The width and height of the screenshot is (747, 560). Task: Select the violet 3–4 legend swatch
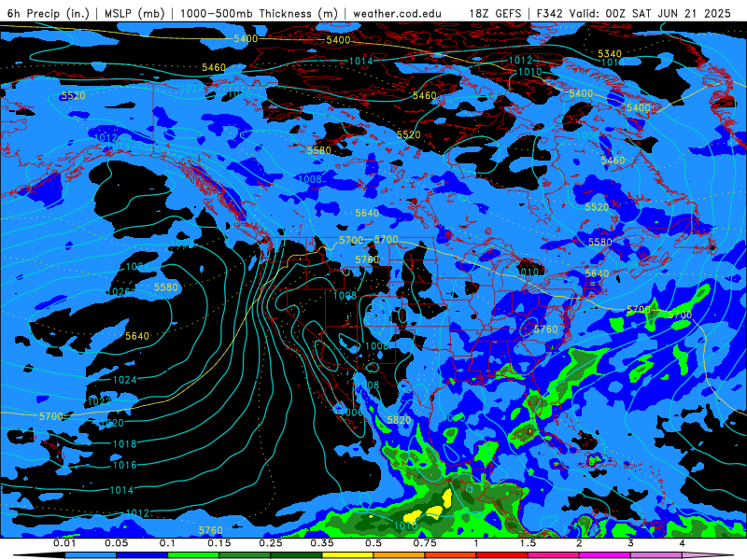pos(656,555)
